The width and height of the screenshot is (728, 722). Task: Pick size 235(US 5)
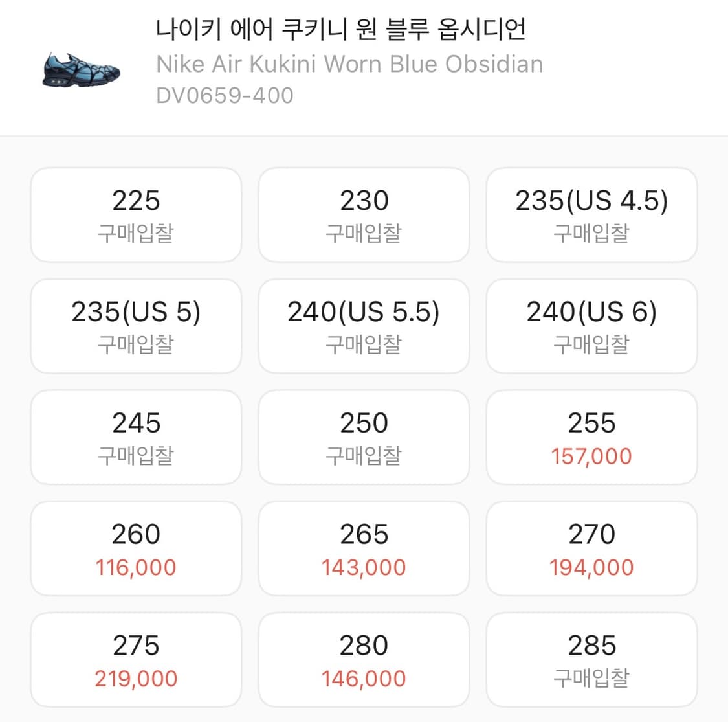click(x=135, y=326)
